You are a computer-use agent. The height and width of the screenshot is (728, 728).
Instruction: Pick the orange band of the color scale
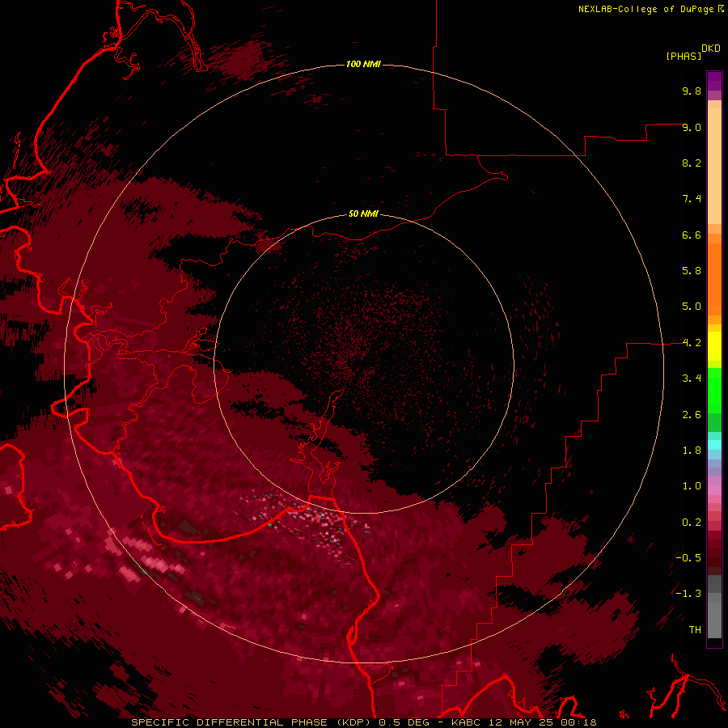point(714,278)
